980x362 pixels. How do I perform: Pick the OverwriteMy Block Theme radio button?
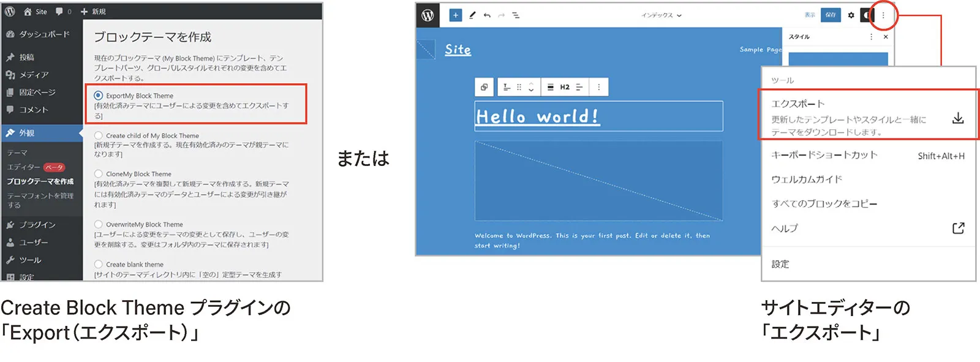tap(99, 224)
